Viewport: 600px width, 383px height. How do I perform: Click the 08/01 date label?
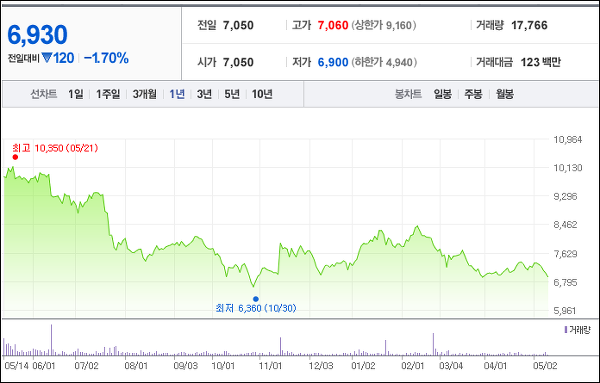(136, 366)
